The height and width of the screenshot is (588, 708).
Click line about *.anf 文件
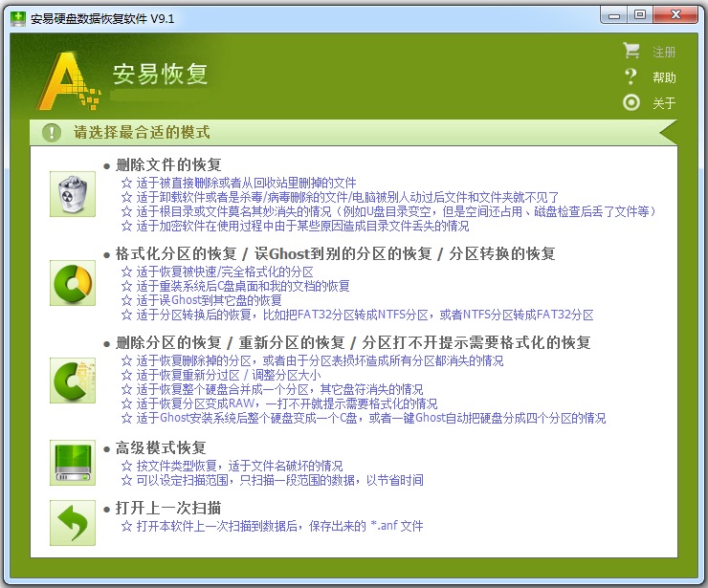point(279,526)
